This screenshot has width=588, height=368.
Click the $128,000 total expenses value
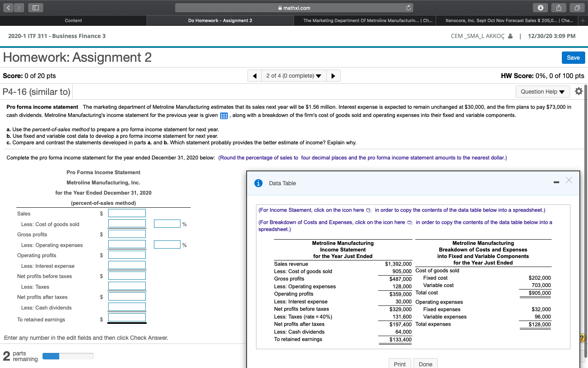tap(540, 325)
